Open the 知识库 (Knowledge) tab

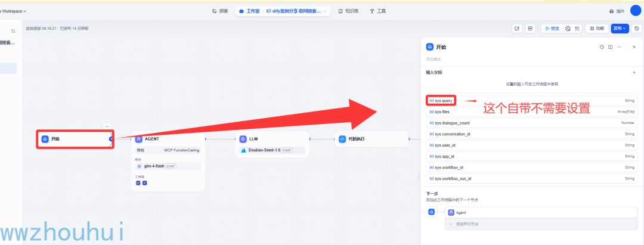pos(349,11)
